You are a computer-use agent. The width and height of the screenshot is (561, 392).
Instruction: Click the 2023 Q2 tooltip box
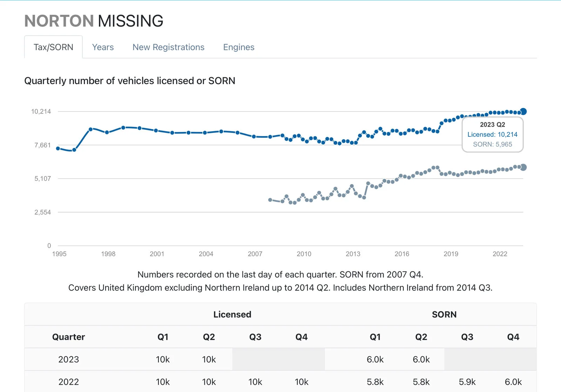pyautogui.click(x=492, y=135)
